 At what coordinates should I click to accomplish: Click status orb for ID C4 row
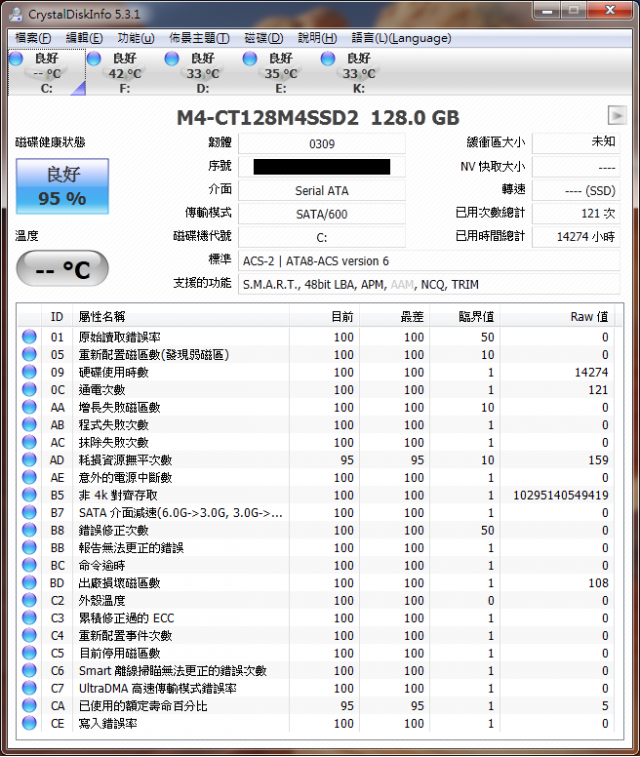tap(29, 635)
